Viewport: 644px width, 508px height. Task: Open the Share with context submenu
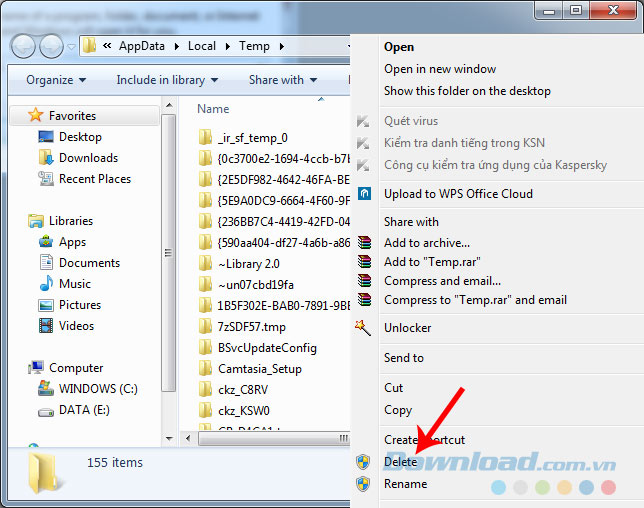[x=411, y=222]
